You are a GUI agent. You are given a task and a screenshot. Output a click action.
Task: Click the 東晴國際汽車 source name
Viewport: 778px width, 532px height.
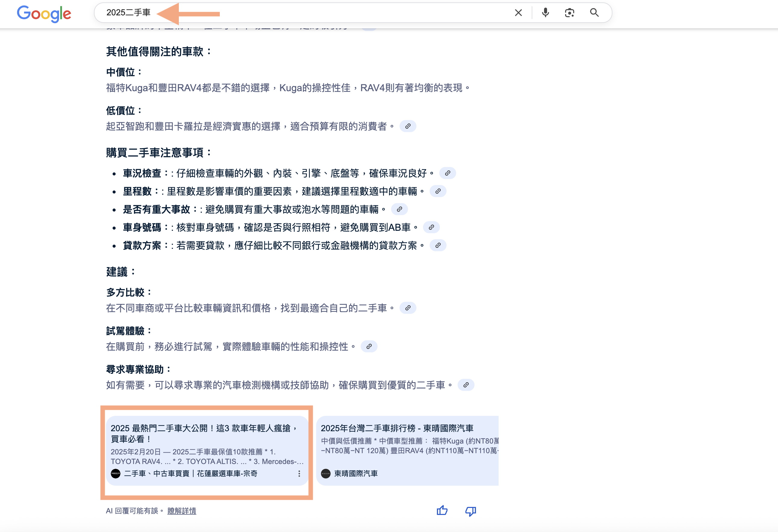[356, 473]
